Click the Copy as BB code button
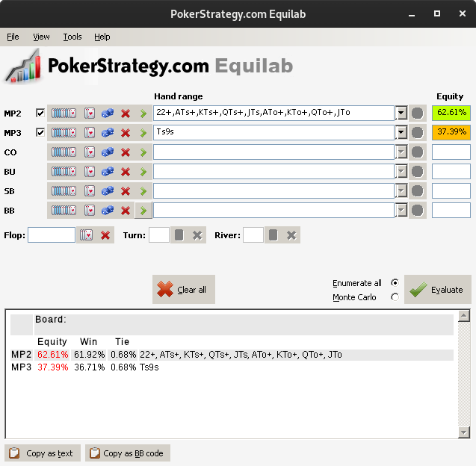The height and width of the screenshot is (466, 476). (127, 453)
